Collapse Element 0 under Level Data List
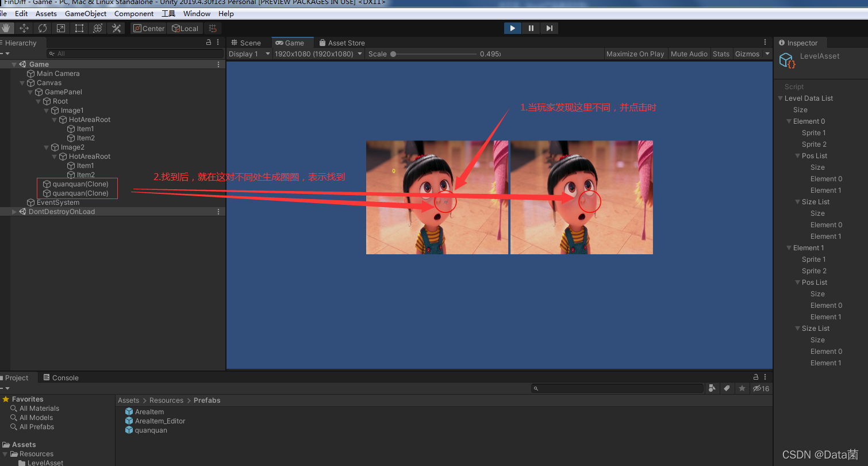The image size is (868, 466). 789,121
